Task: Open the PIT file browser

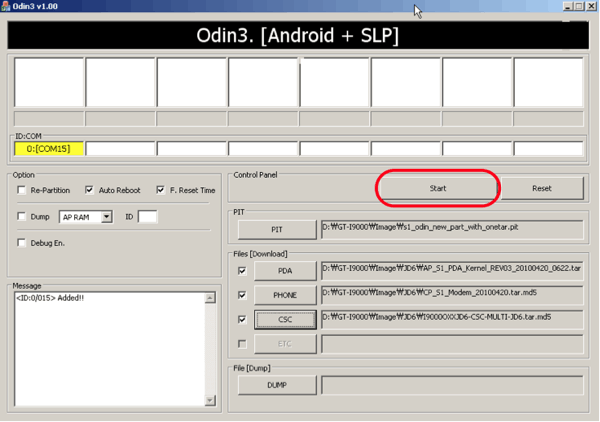Action: pyautogui.click(x=276, y=229)
